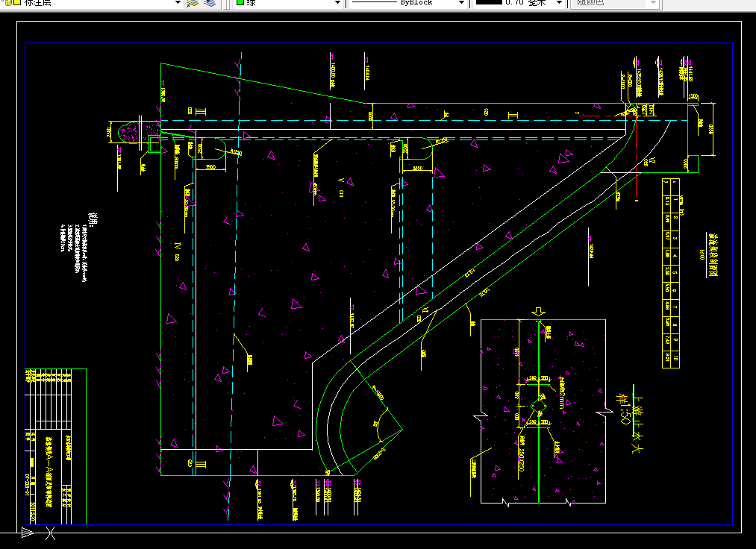756x549 pixels.
Task: Click the yellow layer color square for 标注层
Action: point(17,2)
